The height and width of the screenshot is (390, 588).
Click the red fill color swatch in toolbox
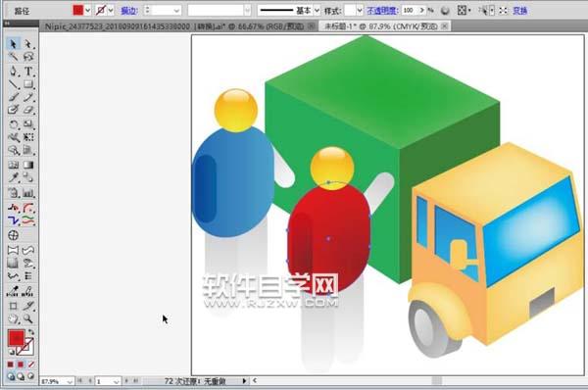click(16, 337)
